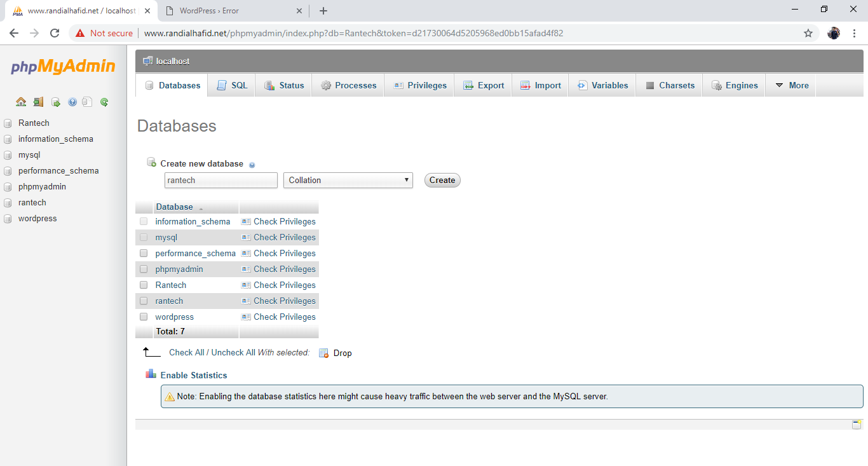868x466 pixels.
Task: Click sort arrow in Database column header
Action: [201, 209]
